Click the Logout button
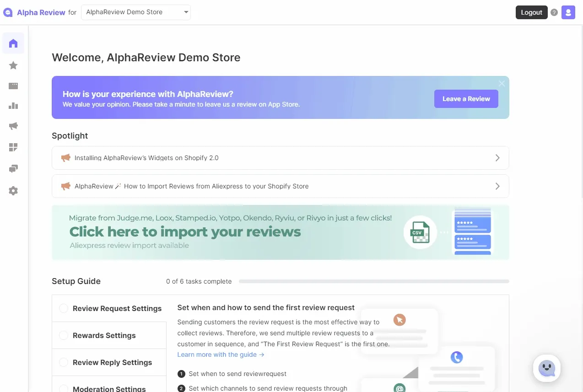Screen dimensions: 583x392 [x=531, y=12]
